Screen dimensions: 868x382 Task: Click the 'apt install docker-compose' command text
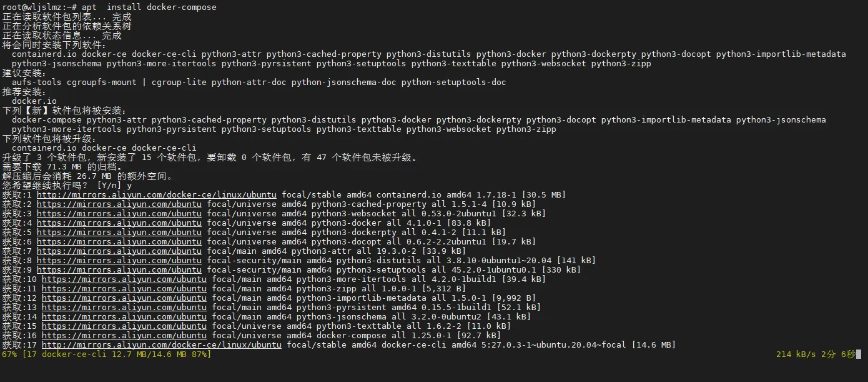click(149, 8)
